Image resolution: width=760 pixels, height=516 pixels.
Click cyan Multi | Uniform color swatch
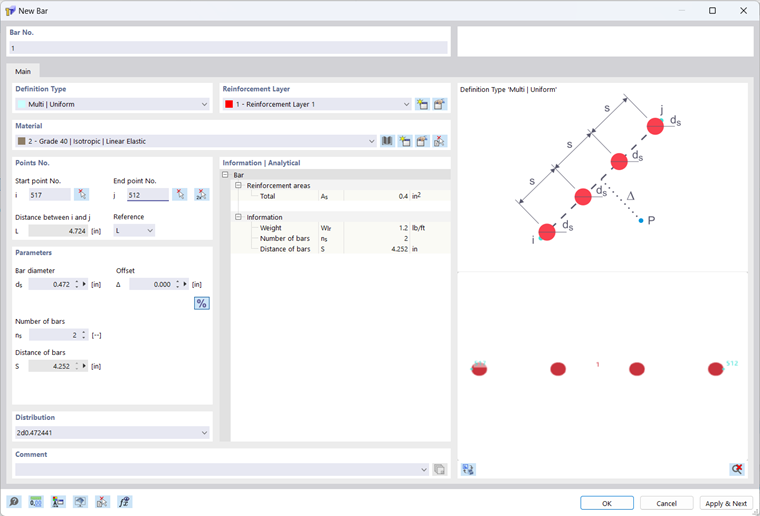[x=21, y=104]
